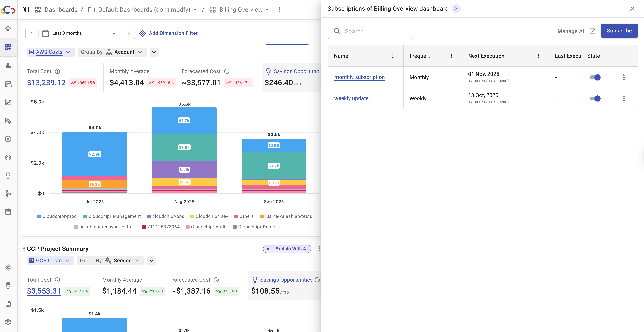
Task: Click the Manage All external link icon
Action: 592,31
